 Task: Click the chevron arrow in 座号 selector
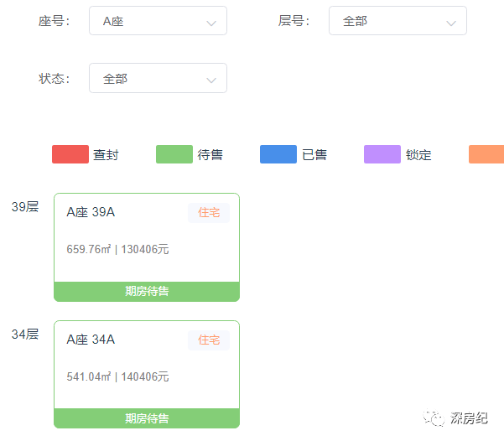pyautogui.click(x=211, y=23)
